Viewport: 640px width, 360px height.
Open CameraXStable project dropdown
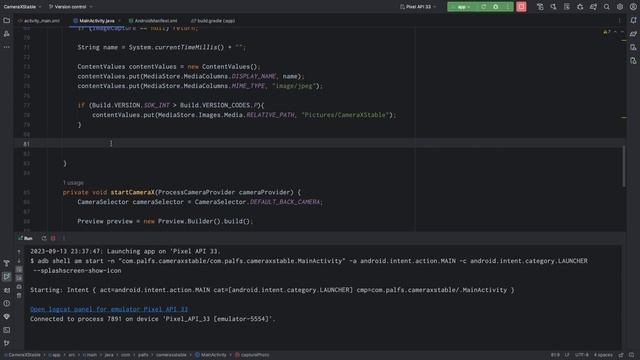[22, 7]
